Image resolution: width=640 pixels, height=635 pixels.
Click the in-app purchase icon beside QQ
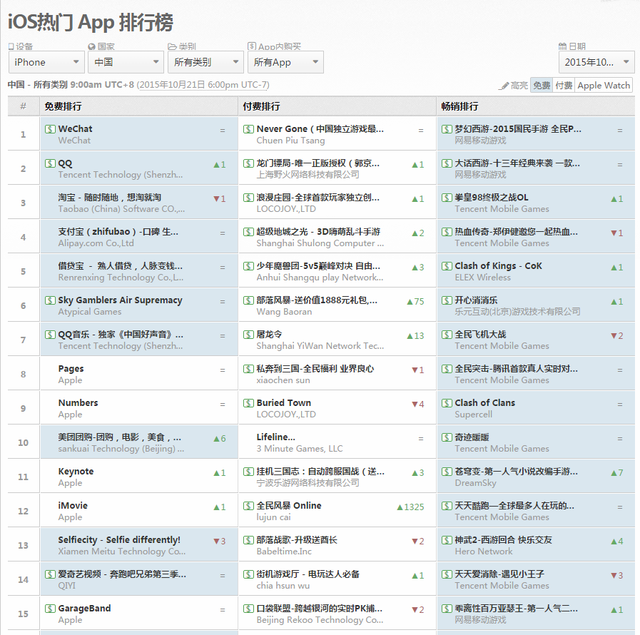coord(50,163)
